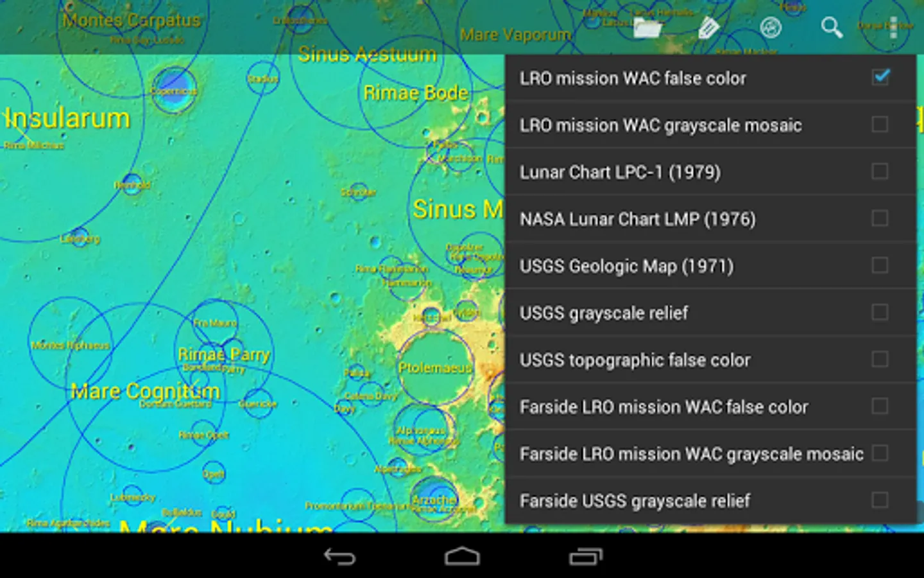The width and height of the screenshot is (924, 578).
Task: Open search with the magnifier icon
Action: coord(832,28)
